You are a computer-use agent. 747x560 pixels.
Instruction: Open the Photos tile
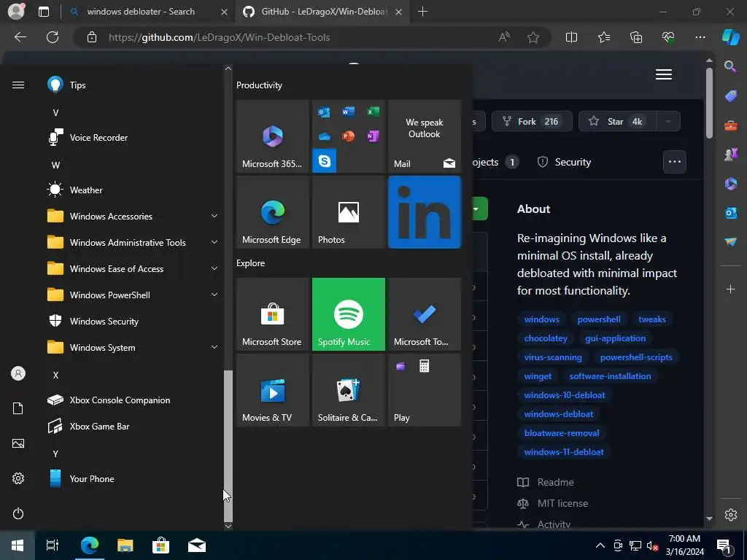pos(348,212)
